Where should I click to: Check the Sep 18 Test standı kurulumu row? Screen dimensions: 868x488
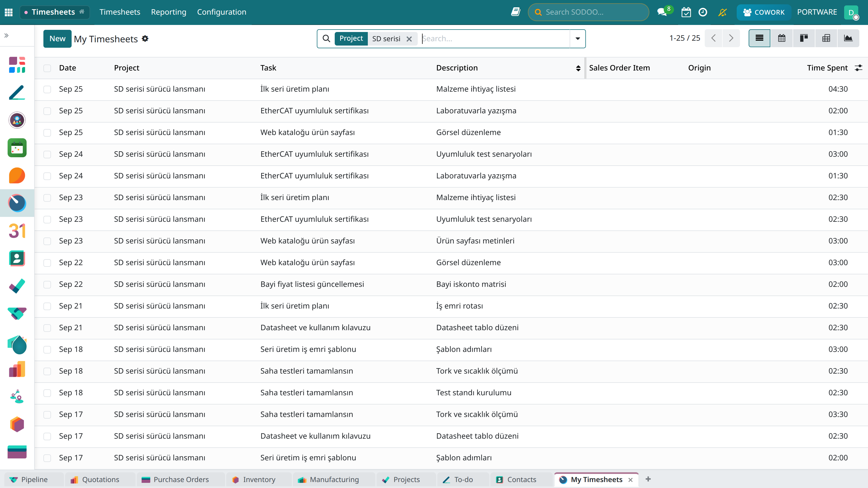click(x=47, y=393)
